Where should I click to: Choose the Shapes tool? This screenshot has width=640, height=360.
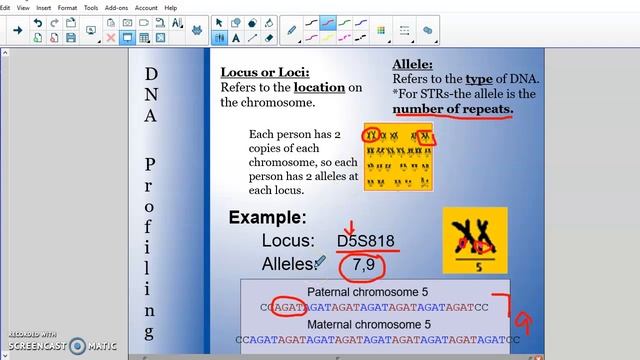(x=236, y=23)
